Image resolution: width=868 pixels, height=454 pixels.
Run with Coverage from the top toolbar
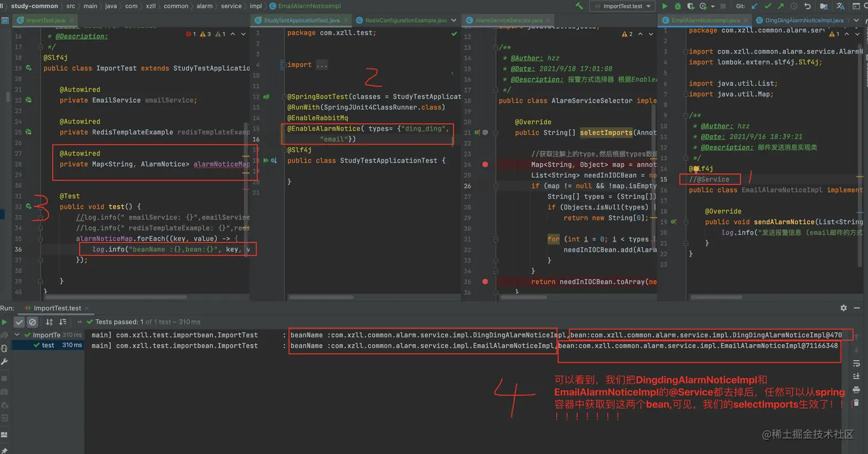[x=691, y=6]
